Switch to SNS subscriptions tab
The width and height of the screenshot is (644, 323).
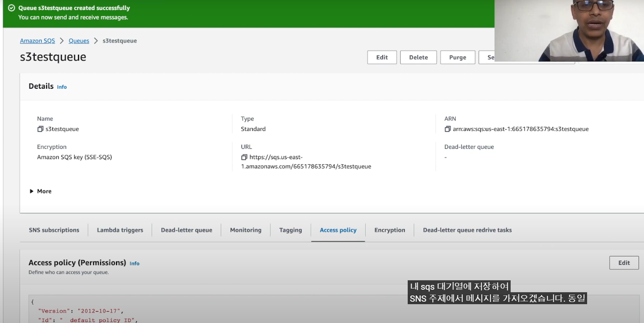click(x=54, y=230)
